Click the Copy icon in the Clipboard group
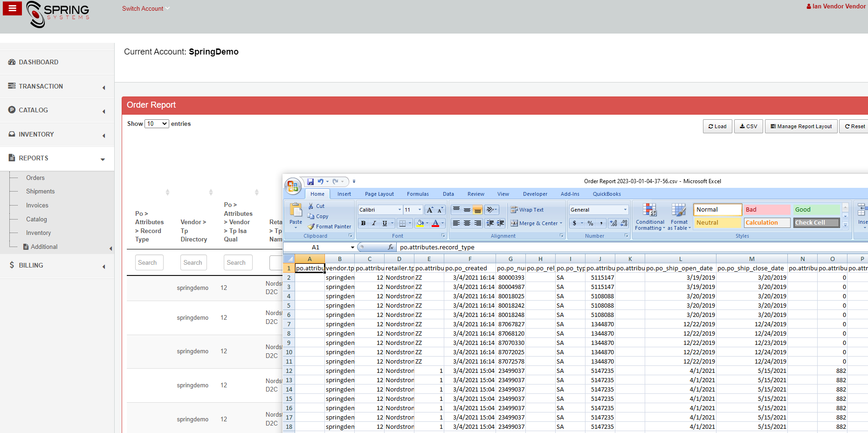The width and height of the screenshot is (868, 433). point(311,216)
